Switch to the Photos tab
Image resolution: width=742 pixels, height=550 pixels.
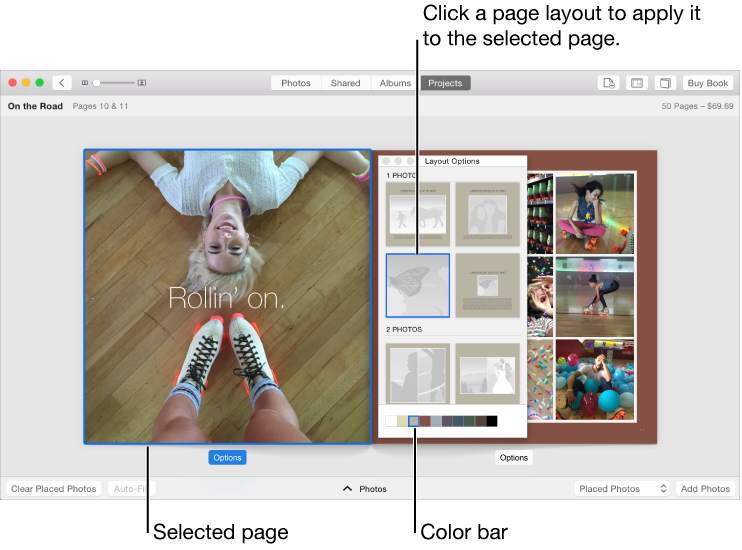[x=296, y=83]
